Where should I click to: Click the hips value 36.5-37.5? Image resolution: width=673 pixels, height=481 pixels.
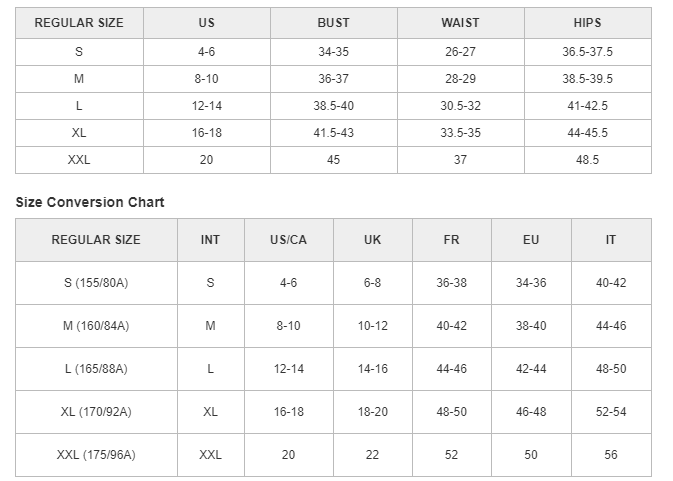(x=587, y=51)
